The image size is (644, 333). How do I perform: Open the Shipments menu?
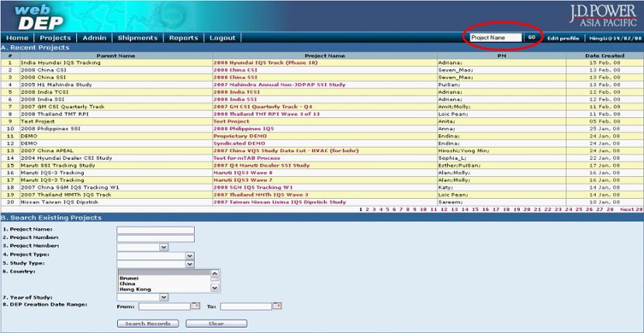pos(137,38)
